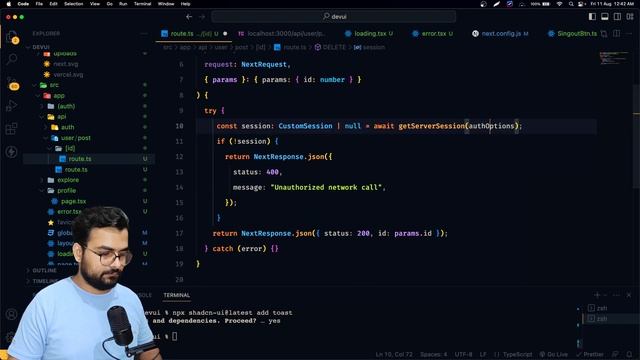
Task: Collapse the api folder
Action: [62, 117]
